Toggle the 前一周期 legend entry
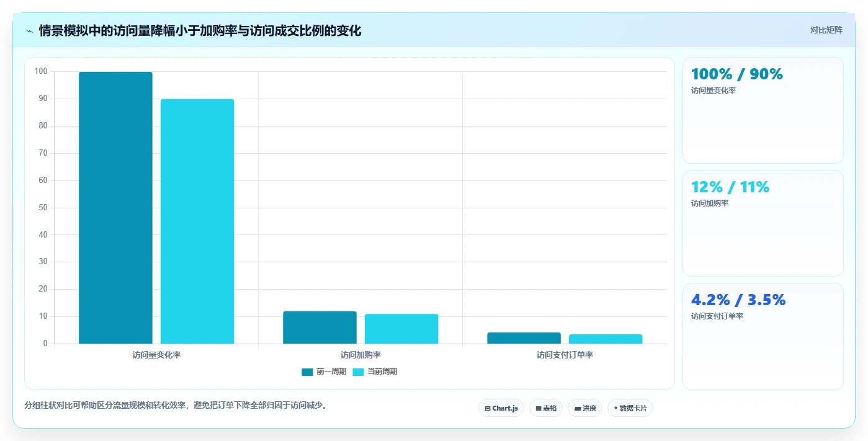This screenshot has height=441, width=868. 324,372
